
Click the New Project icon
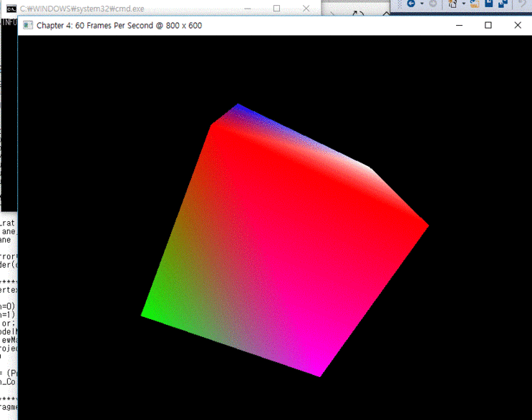tap(453, 4)
